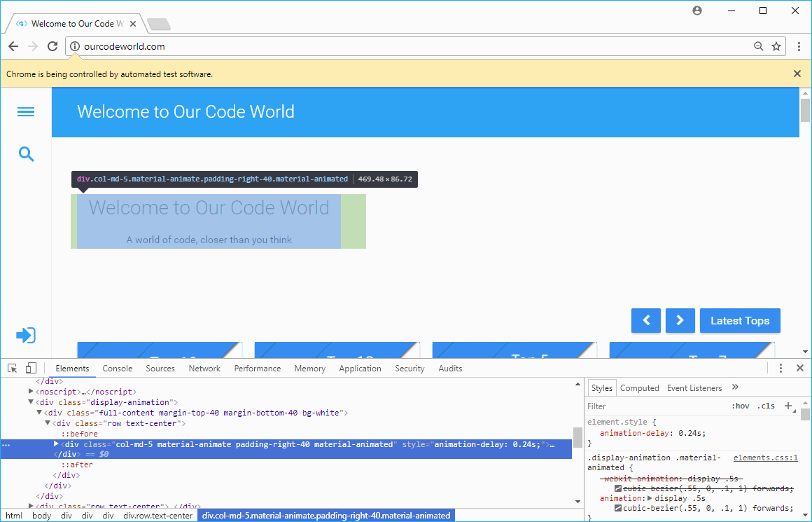The image size is (812, 522).
Task: Go to next carousel slide
Action: click(x=680, y=320)
